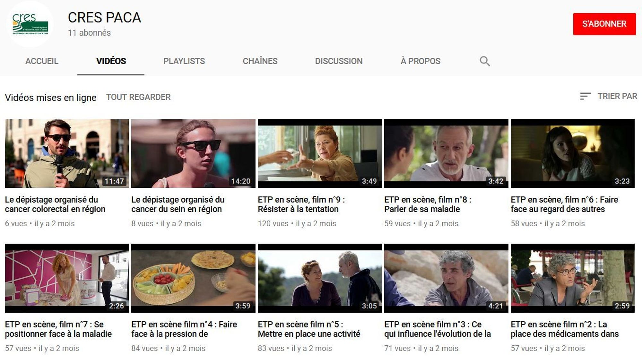This screenshot has height=364, width=642.
Task: Open the channel search icon
Action: [484, 61]
